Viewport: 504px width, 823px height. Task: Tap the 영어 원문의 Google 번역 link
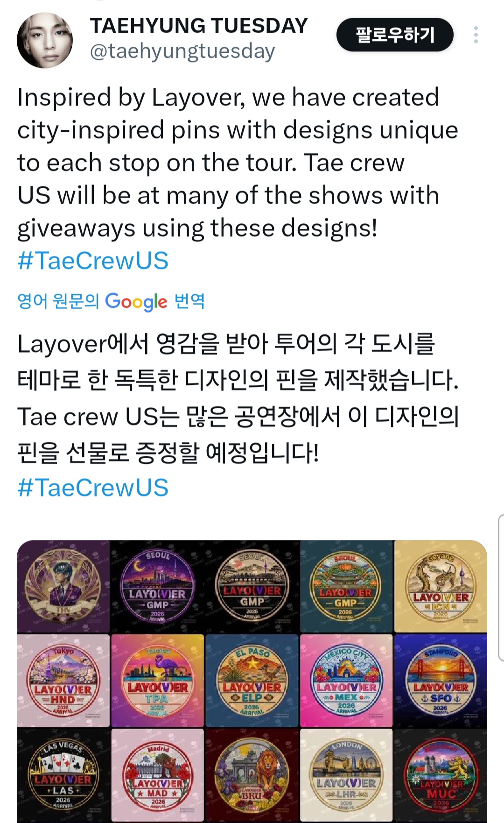(111, 301)
